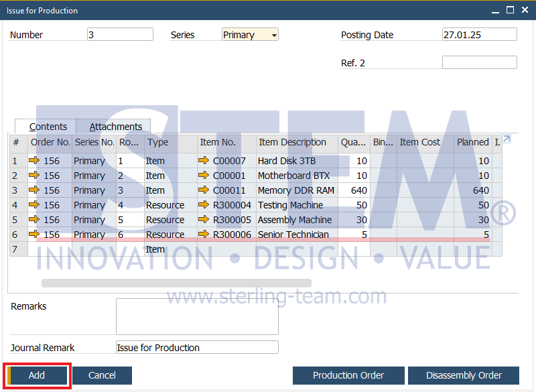Open order 156 link arrow in row 6
Image resolution: width=536 pixels, height=392 pixels.
(x=34, y=234)
